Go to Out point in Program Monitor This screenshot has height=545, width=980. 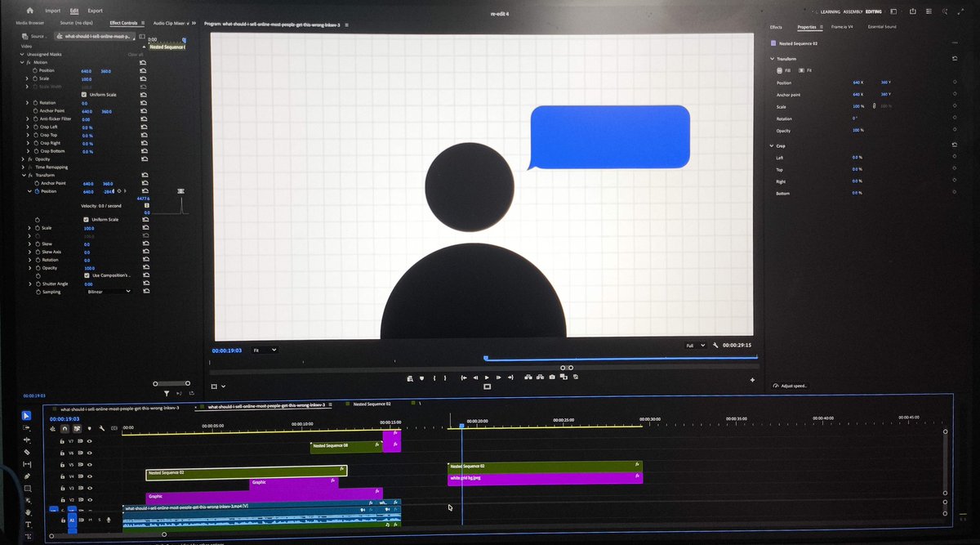[510, 377]
